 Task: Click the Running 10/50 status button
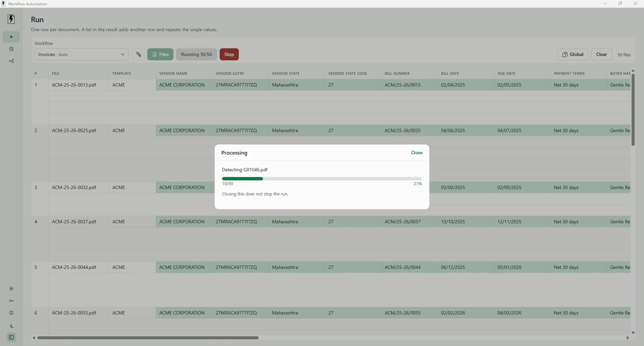pyautogui.click(x=197, y=54)
